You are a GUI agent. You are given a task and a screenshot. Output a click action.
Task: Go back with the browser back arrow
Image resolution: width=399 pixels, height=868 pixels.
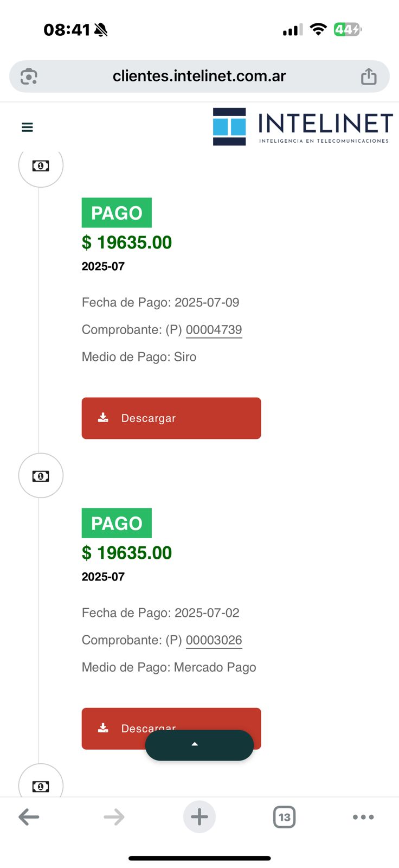click(29, 816)
